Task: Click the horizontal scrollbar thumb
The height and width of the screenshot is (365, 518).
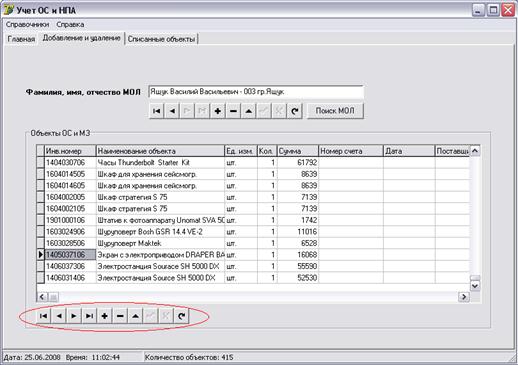Action: 53,296
